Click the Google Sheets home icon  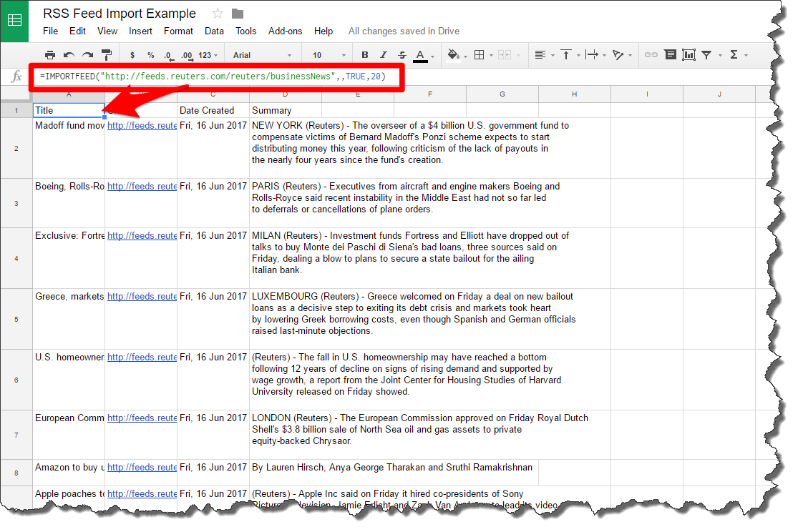point(14,20)
